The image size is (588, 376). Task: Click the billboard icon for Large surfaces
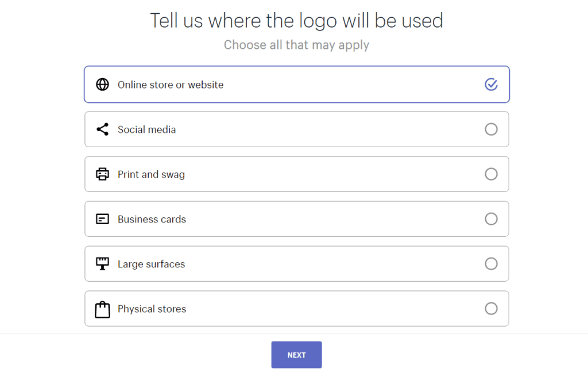[x=102, y=264]
